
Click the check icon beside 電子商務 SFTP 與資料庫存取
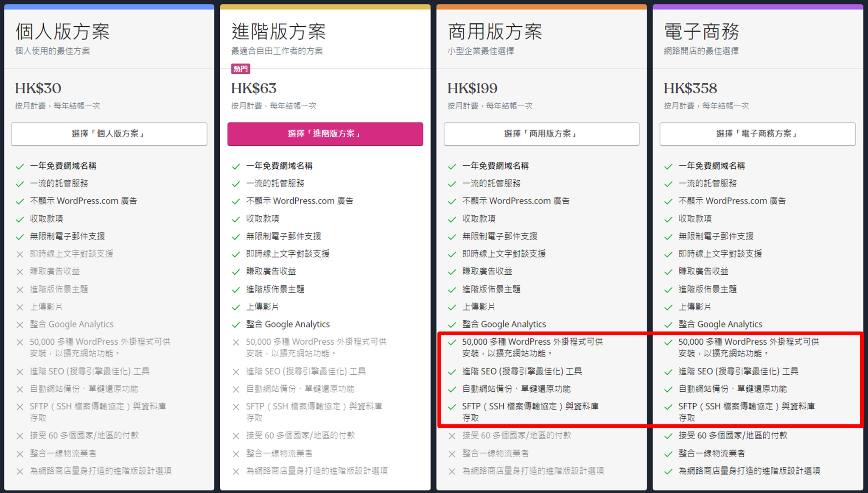tap(668, 407)
